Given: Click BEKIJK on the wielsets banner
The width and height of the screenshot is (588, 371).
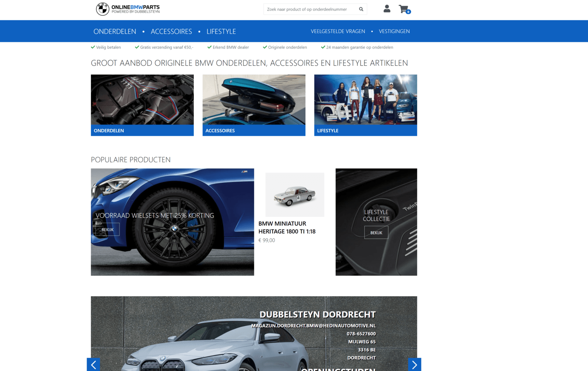Looking at the screenshot, I should point(108,229).
